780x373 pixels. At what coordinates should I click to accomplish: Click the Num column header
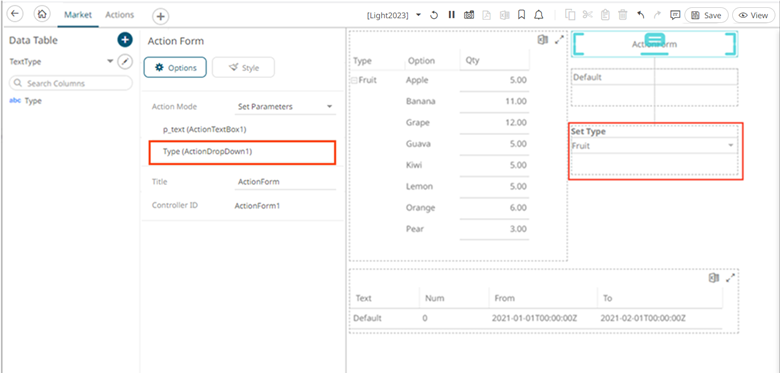coord(434,298)
